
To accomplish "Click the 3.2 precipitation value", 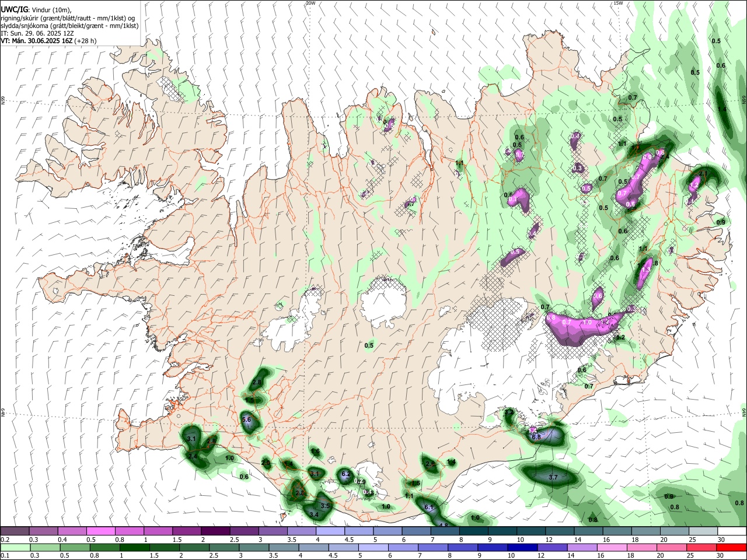I will [x=509, y=412].
